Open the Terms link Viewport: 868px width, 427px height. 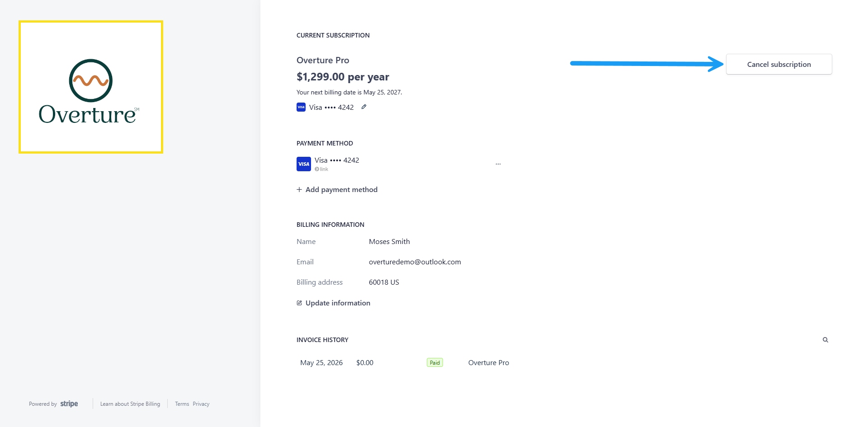182,404
